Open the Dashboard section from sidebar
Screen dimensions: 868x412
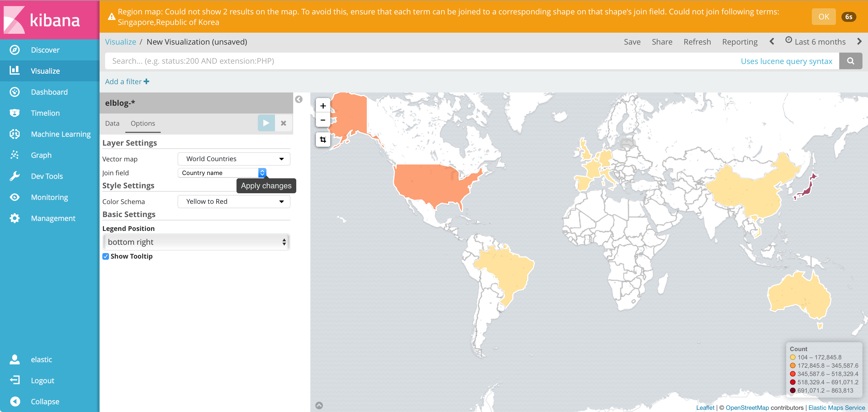49,92
